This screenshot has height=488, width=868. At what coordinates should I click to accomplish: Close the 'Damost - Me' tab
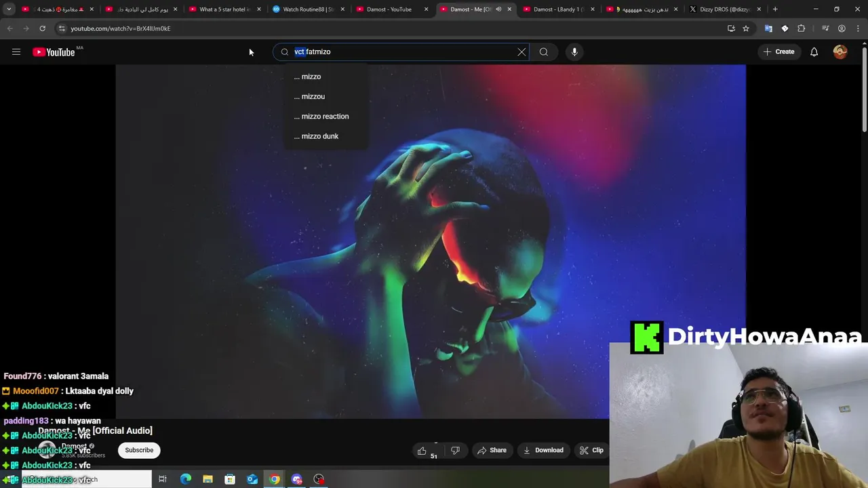509,9
